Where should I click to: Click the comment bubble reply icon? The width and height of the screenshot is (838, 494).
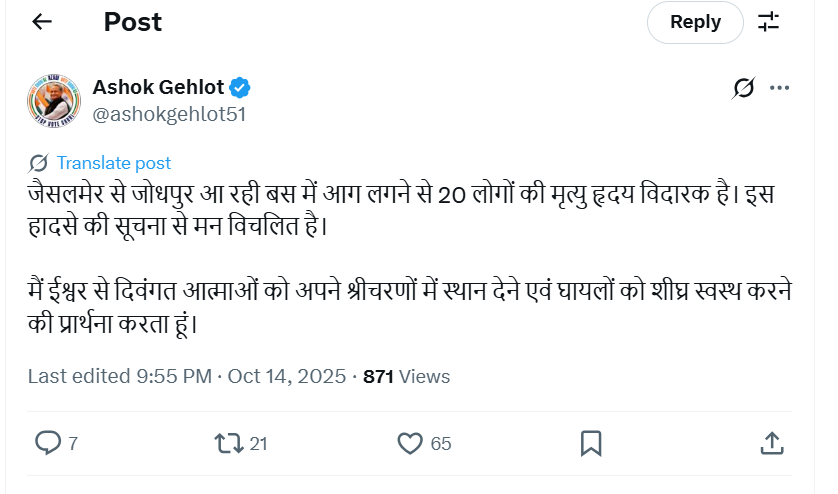coord(47,442)
